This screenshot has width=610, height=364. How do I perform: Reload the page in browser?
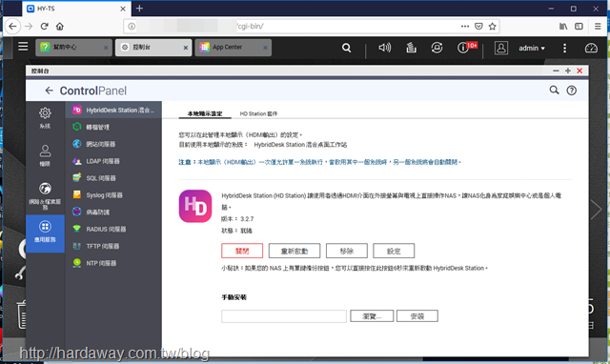(x=45, y=27)
